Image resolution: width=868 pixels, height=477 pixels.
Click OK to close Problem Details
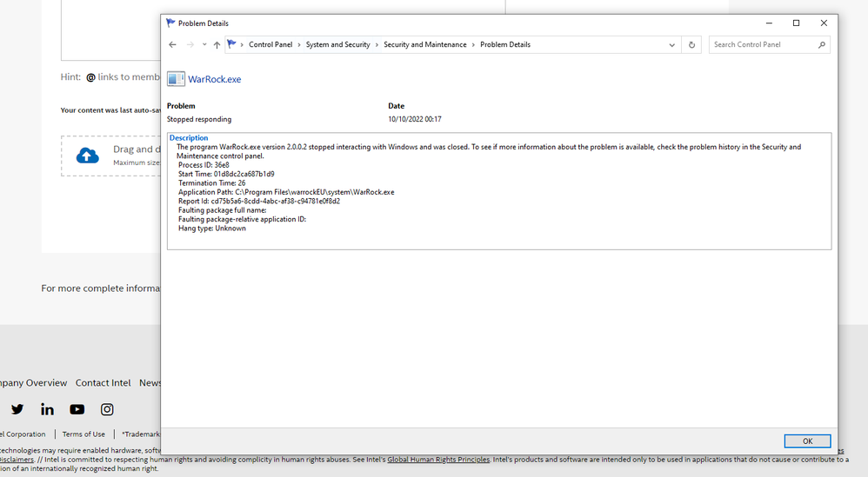tap(807, 441)
